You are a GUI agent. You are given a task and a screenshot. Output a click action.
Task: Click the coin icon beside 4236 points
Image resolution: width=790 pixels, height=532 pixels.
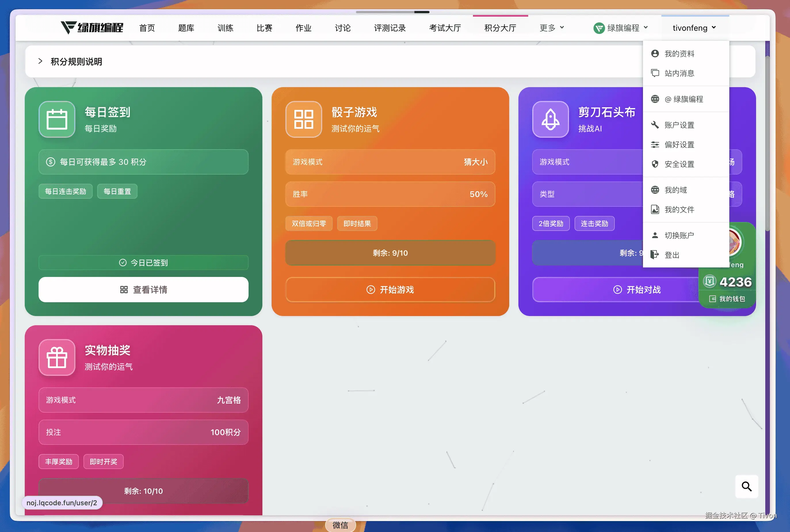[709, 281]
